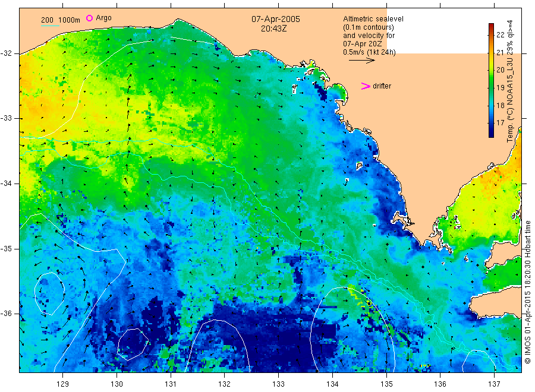Click the 19 tick on the temperature scale
This screenshot has height=392, width=535.
[500, 87]
